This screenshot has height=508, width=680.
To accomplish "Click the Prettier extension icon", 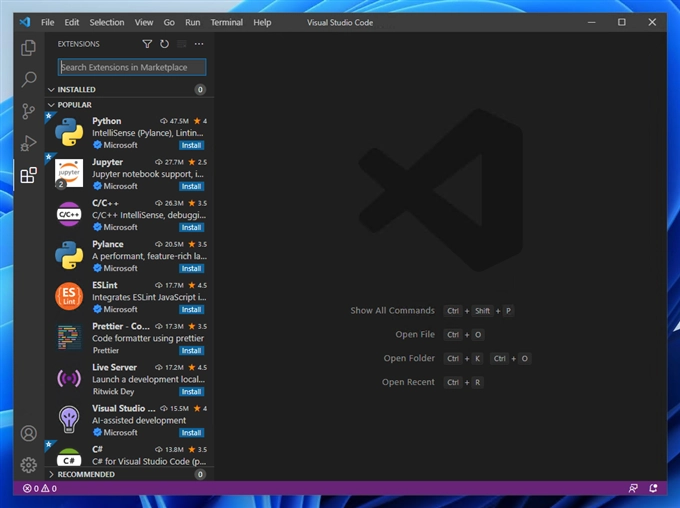I will pos(69,338).
